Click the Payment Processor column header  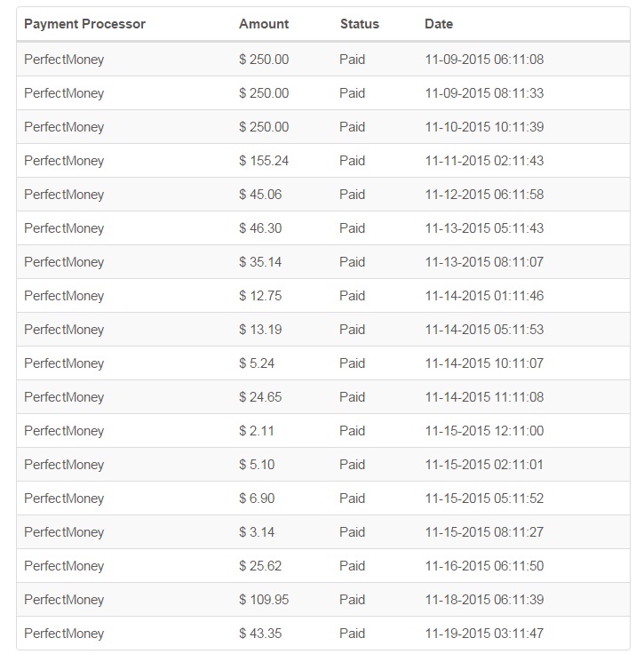click(84, 24)
